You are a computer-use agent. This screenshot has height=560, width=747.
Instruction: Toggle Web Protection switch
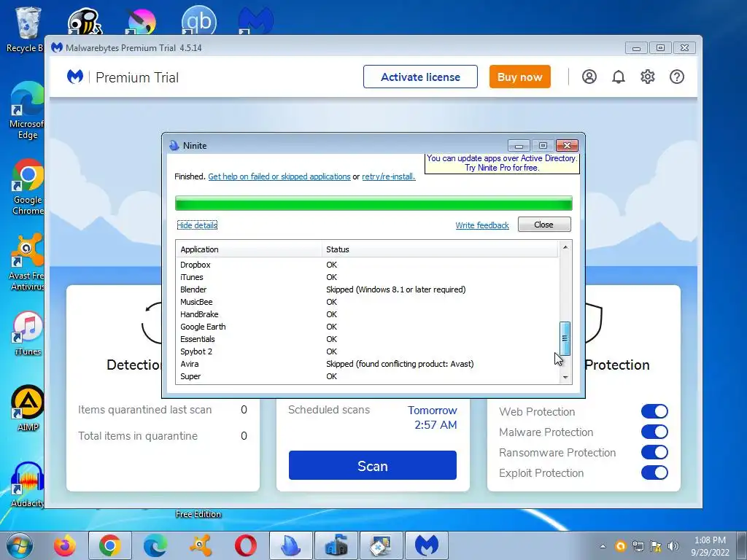654,411
